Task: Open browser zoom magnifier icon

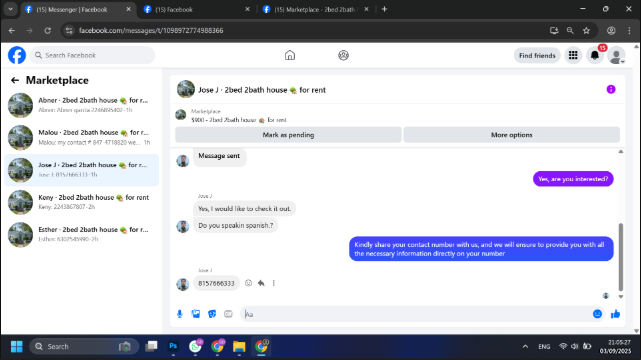Action: tap(570, 31)
